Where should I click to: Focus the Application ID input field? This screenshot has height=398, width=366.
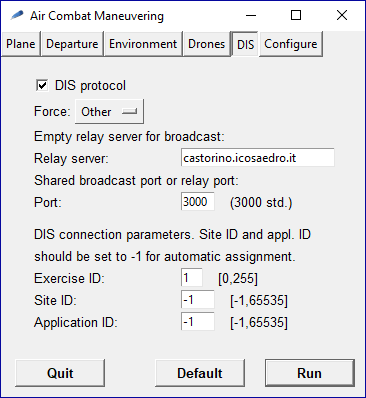[198, 322]
